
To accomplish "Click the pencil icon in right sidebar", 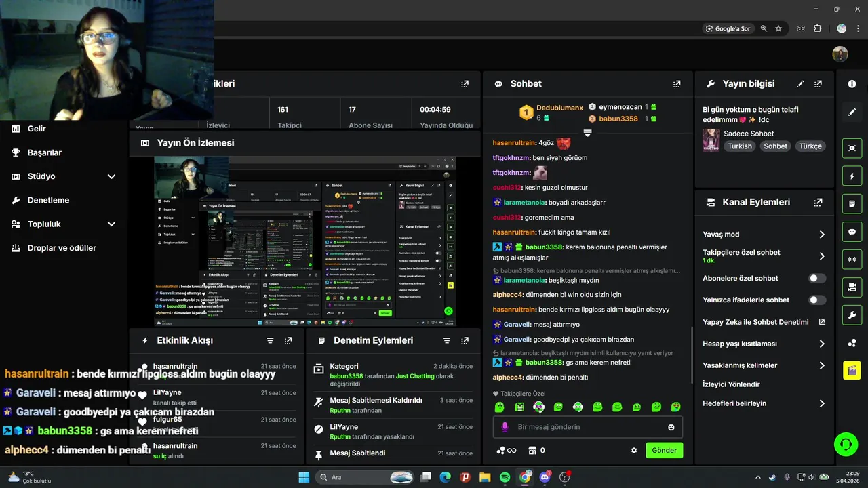I will pos(852,112).
